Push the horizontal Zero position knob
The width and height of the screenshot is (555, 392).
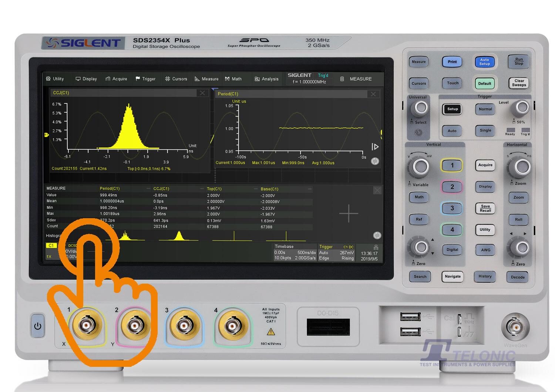click(522, 247)
